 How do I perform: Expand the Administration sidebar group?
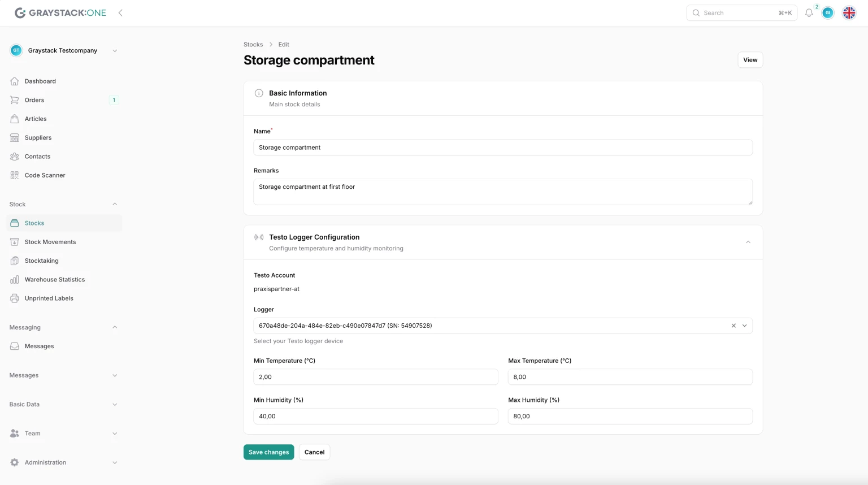[63, 462]
